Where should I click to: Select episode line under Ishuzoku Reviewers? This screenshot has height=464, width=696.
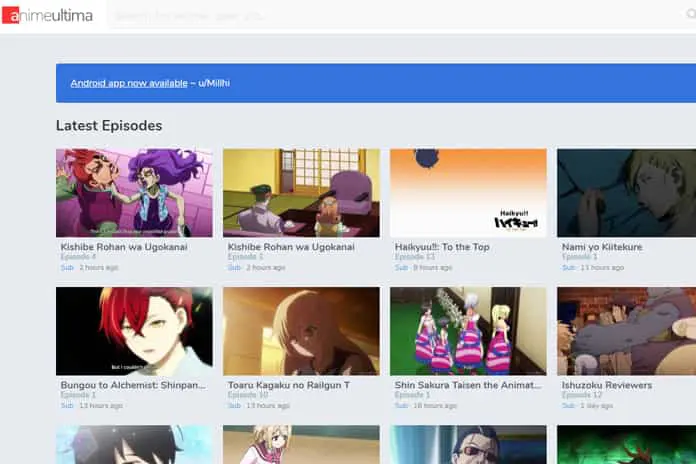point(582,395)
